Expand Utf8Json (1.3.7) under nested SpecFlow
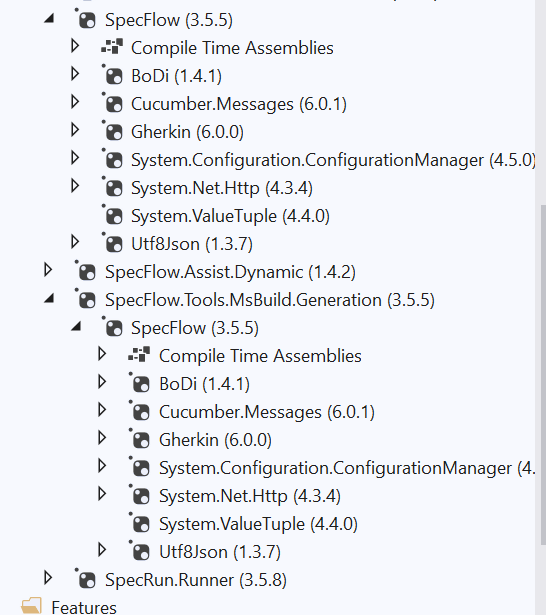Screen dimensions: 546x615 (102, 550)
